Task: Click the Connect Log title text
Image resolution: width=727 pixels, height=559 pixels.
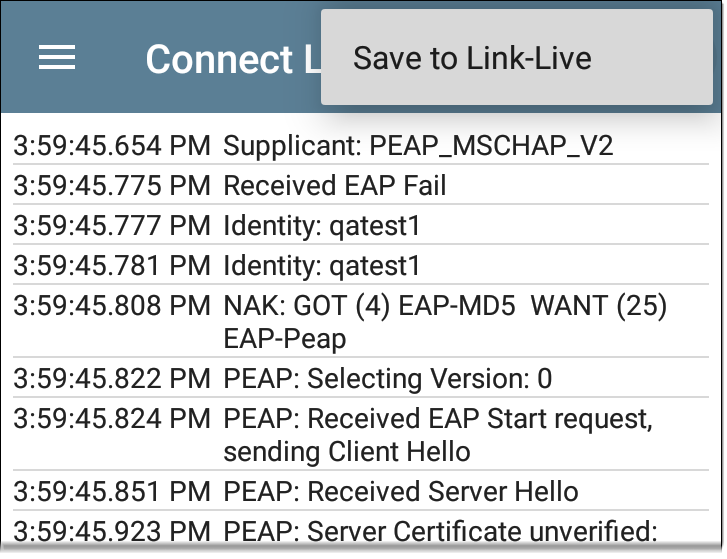Action: pyautogui.click(x=233, y=59)
